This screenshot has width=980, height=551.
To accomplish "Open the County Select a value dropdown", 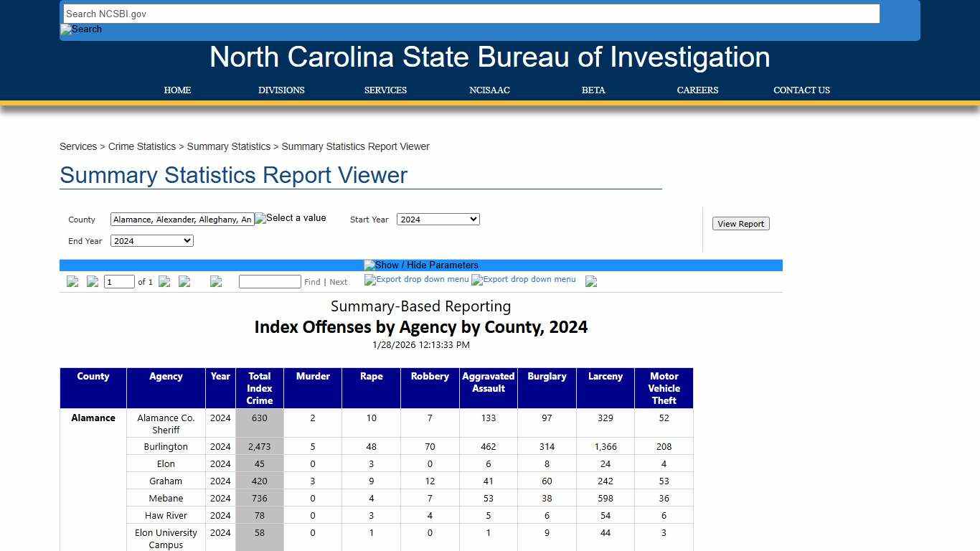I will (x=290, y=218).
